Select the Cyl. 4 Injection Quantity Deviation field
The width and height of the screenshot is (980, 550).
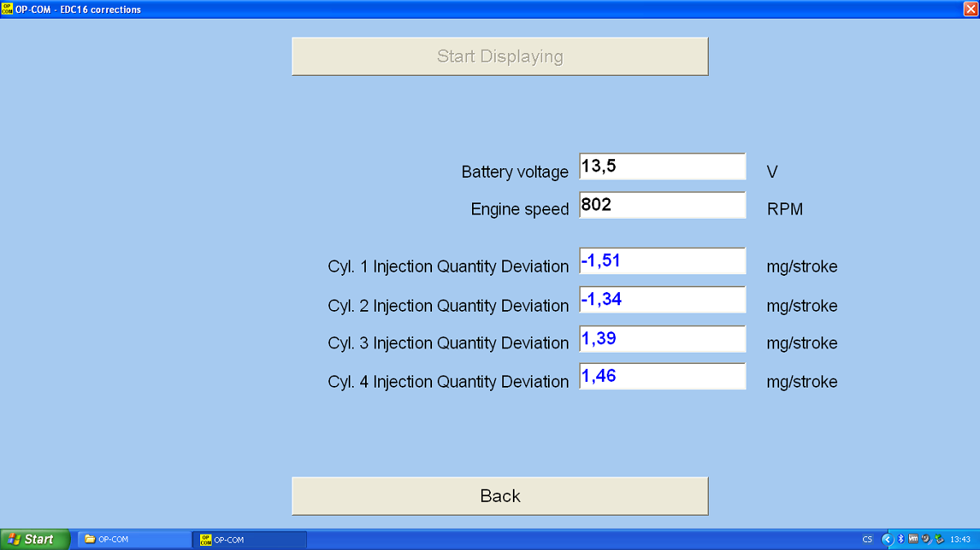[661, 377]
